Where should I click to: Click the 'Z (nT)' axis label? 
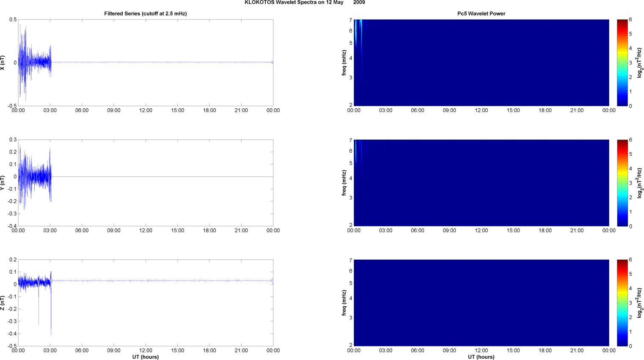pos(3,303)
